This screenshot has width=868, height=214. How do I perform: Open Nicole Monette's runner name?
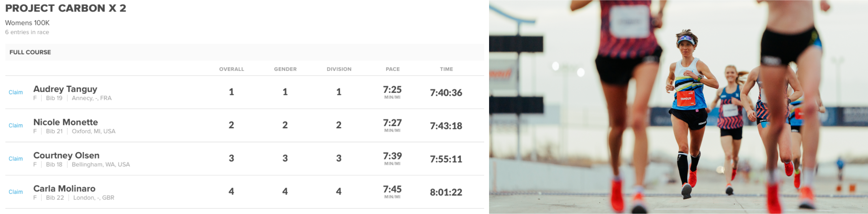(x=65, y=122)
